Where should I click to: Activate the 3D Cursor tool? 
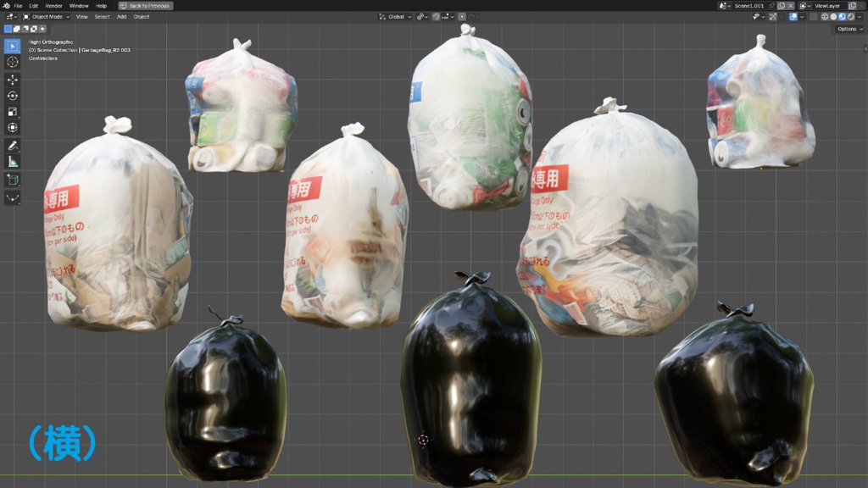coord(12,62)
